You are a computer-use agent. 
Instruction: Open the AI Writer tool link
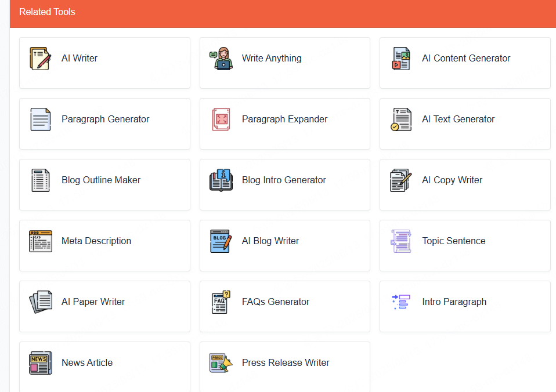click(x=80, y=58)
